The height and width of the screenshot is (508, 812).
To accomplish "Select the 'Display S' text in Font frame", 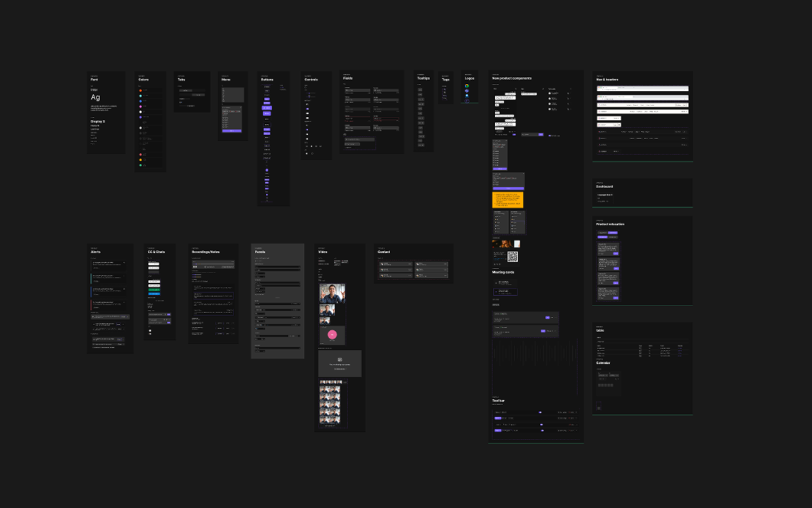I will pyautogui.click(x=98, y=121).
